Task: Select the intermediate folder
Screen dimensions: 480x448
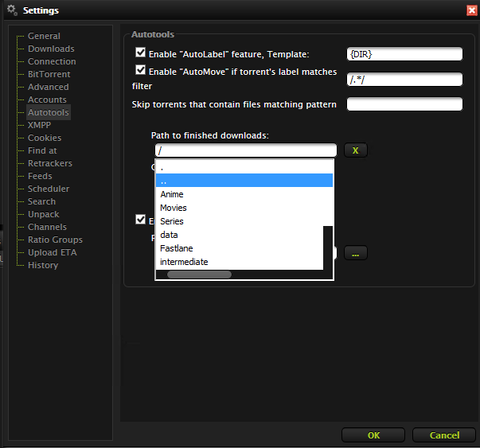Action: pos(240,262)
